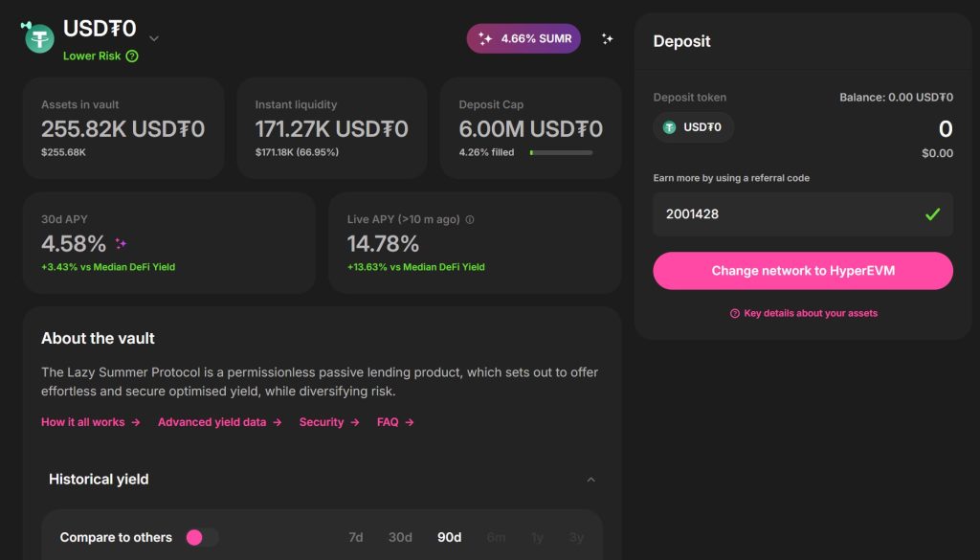980x560 pixels.
Task: Collapse the Historical yield section
Action: (590, 480)
